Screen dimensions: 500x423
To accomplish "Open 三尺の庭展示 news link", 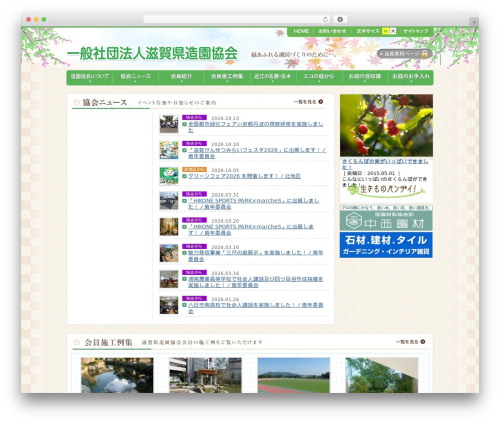I will click(255, 256).
